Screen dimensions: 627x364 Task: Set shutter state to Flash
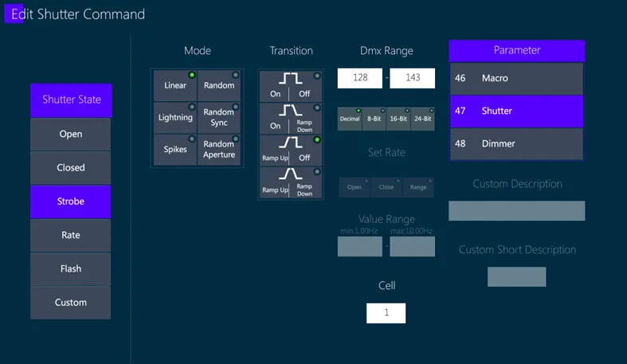(71, 269)
